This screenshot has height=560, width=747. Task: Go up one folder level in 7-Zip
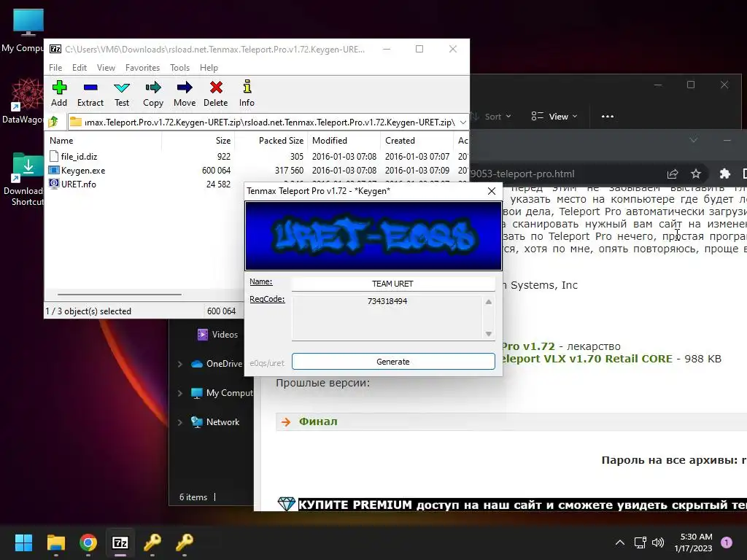pyautogui.click(x=53, y=122)
